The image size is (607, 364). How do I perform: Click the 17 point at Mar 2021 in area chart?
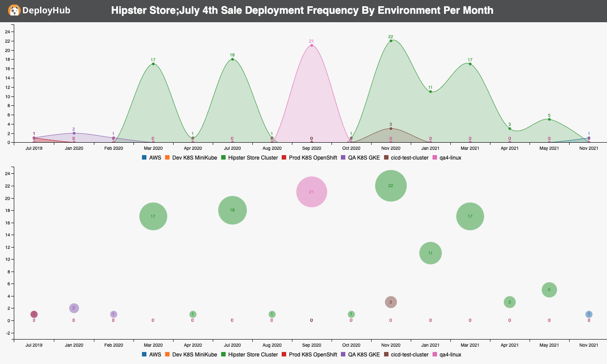(470, 64)
